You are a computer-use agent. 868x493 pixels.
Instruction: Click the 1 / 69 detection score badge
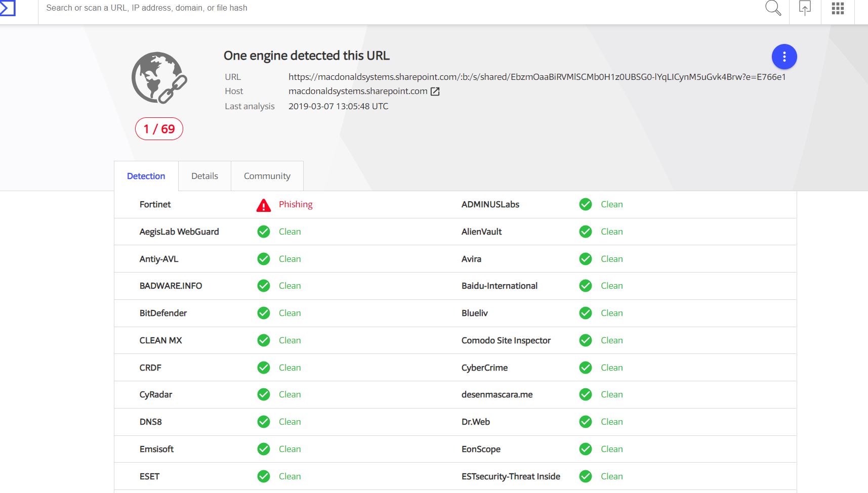click(159, 129)
